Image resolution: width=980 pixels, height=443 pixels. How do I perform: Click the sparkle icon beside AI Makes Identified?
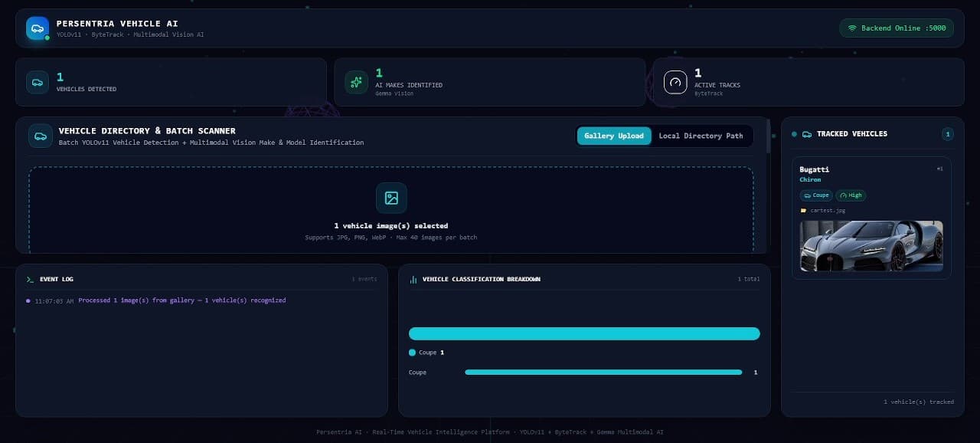(x=356, y=82)
